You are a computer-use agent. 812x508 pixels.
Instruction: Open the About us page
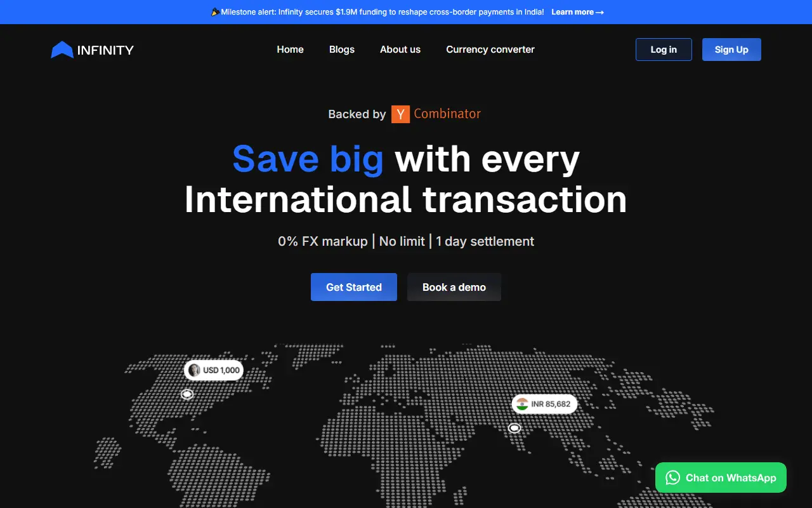pos(400,50)
